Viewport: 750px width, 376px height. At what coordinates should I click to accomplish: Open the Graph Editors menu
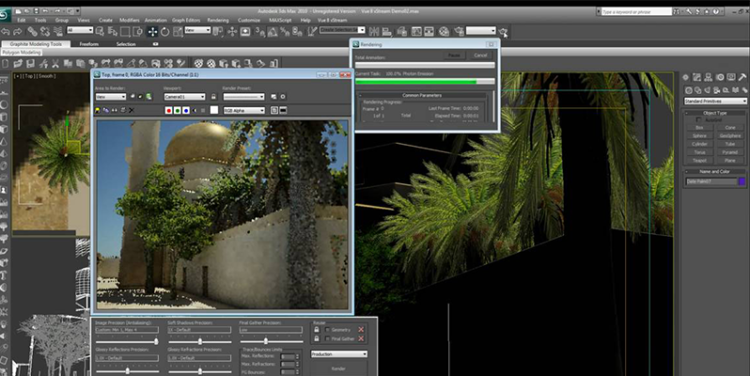186,20
